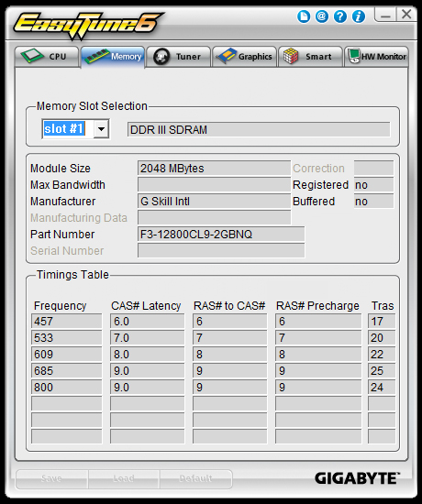The image size is (422, 504).
Task: Click the Buffered 'no' value
Action: click(373, 202)
